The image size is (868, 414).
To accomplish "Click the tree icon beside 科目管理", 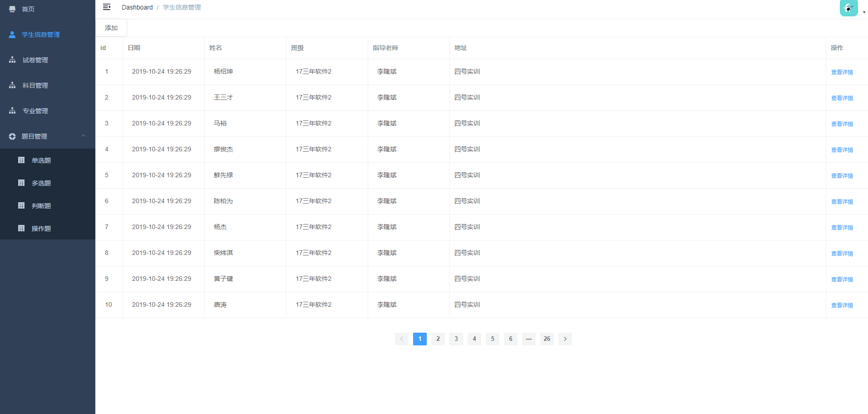I will point(12,85).
